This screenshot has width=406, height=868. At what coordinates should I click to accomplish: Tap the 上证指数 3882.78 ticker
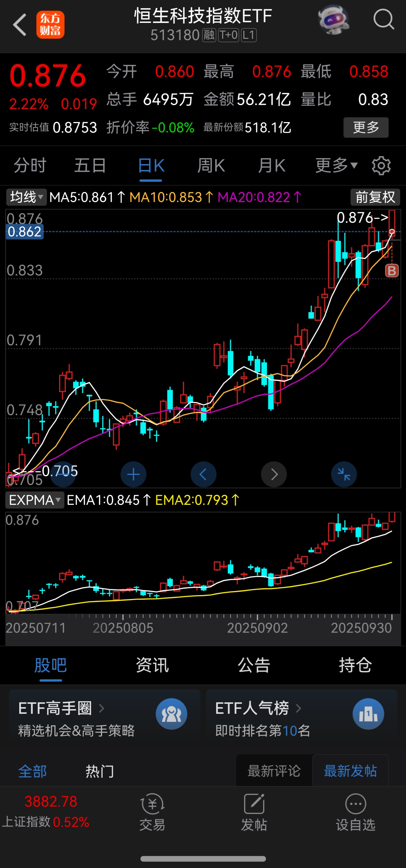click(46, 812)
